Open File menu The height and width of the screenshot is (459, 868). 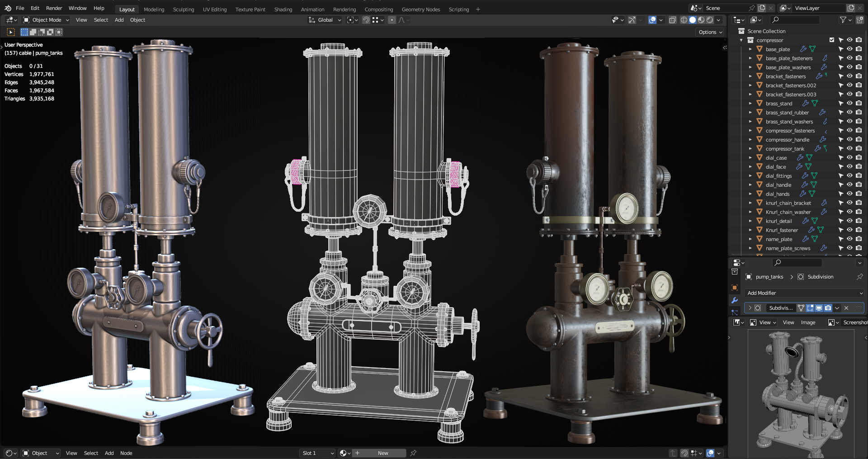coord(20,8)
